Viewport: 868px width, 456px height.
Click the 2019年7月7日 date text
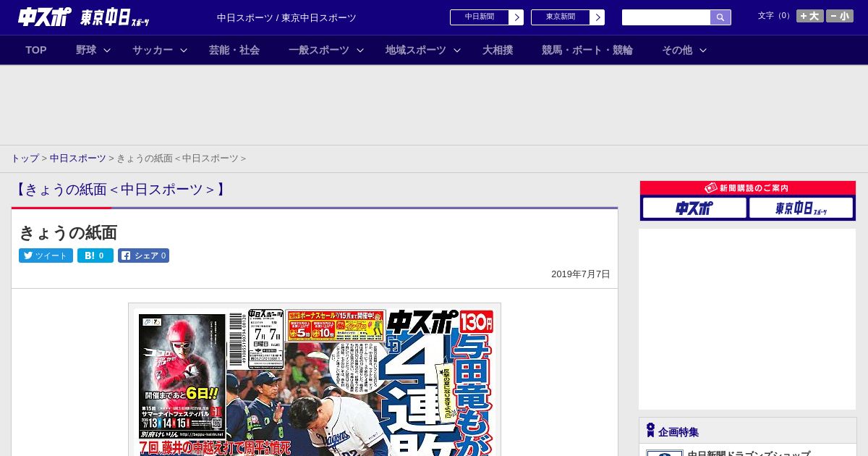[x=581, y=274]
